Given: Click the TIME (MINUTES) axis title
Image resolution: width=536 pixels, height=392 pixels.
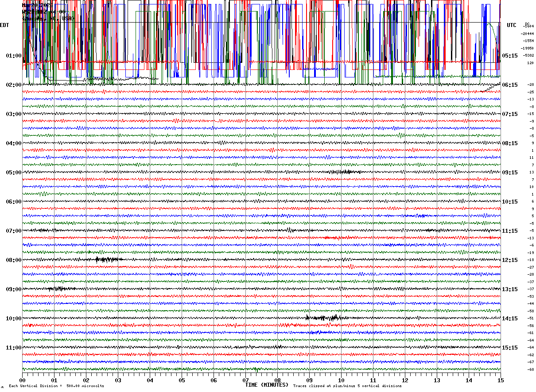Looking at the screenshot, I should 267,385.
